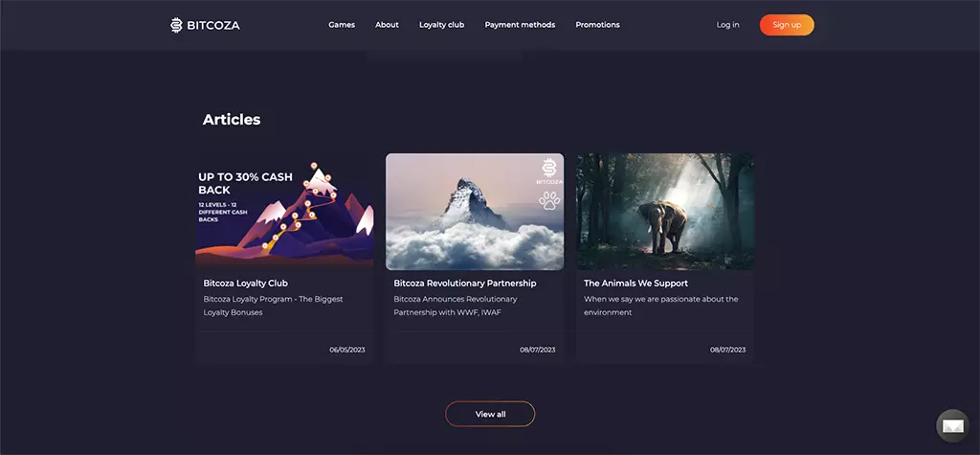Viewport: 980px width, 455px height.
Task: Open The Animals We Support title
Action: [x=635, y=283]
